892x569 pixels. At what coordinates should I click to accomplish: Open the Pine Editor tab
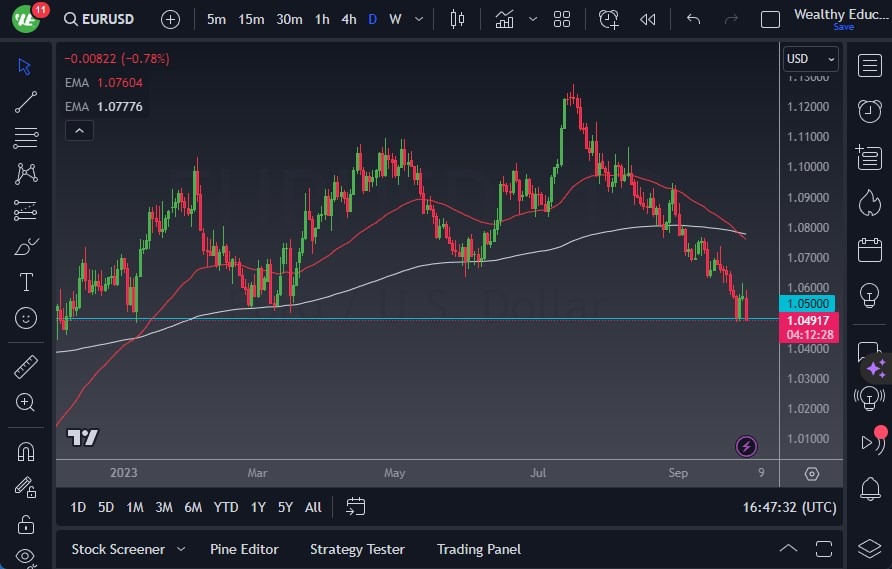(x=244, y=549)
